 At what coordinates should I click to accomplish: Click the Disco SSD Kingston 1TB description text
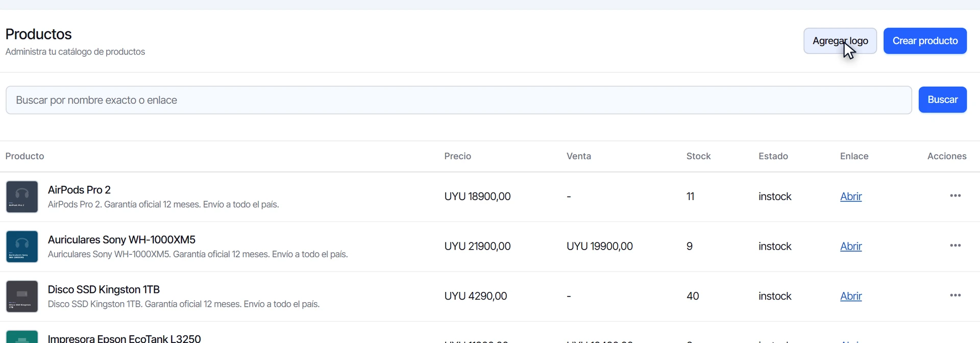(184, 304)
